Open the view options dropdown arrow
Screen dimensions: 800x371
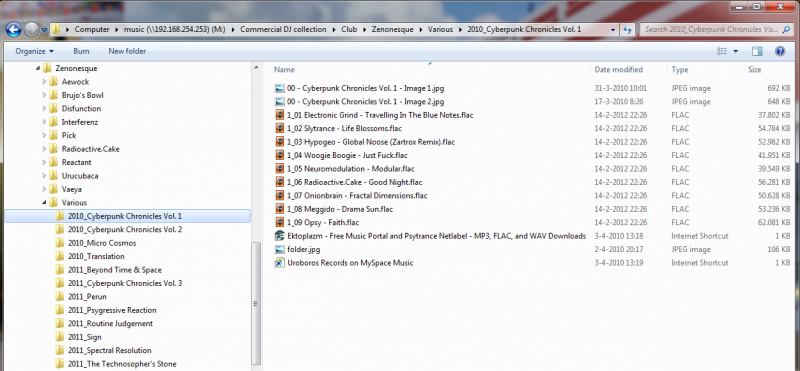coord(735,51)
